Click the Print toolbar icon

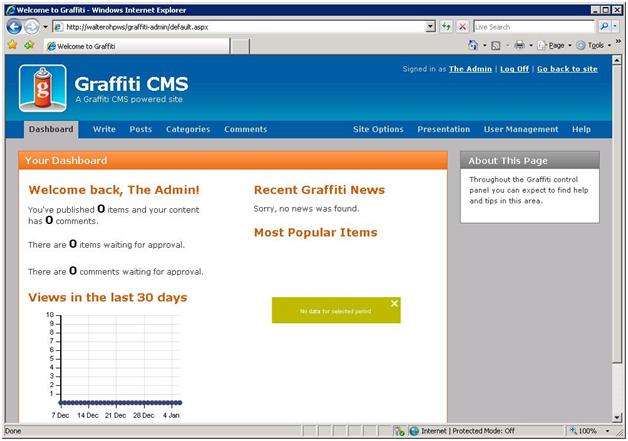(x=519, y=45)
